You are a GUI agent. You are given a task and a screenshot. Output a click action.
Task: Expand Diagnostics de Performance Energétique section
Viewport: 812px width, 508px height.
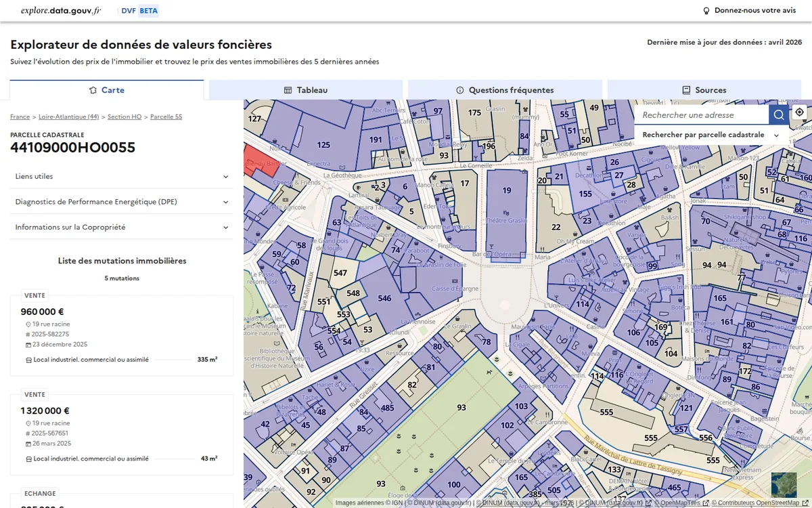(122, 202)
